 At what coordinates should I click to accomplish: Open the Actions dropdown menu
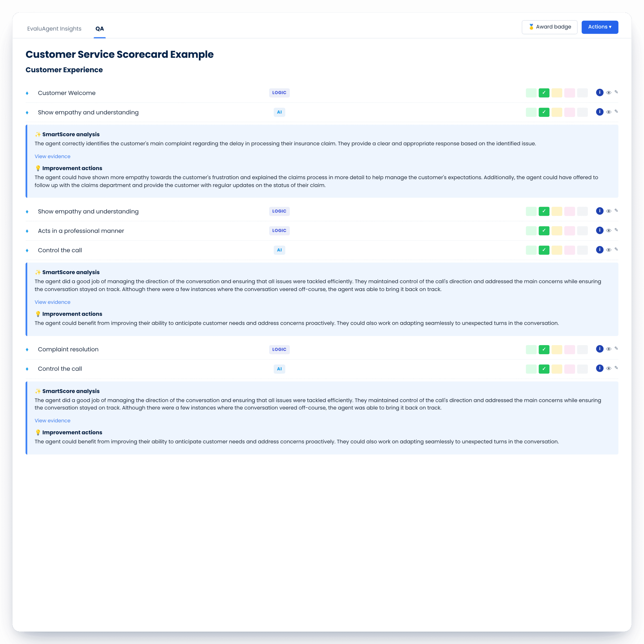600,27
